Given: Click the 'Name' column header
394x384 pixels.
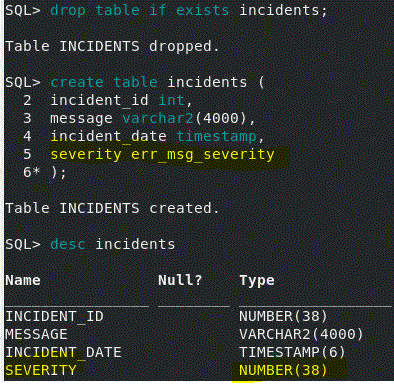Looking at the screenshot, I should pos(23,280).
